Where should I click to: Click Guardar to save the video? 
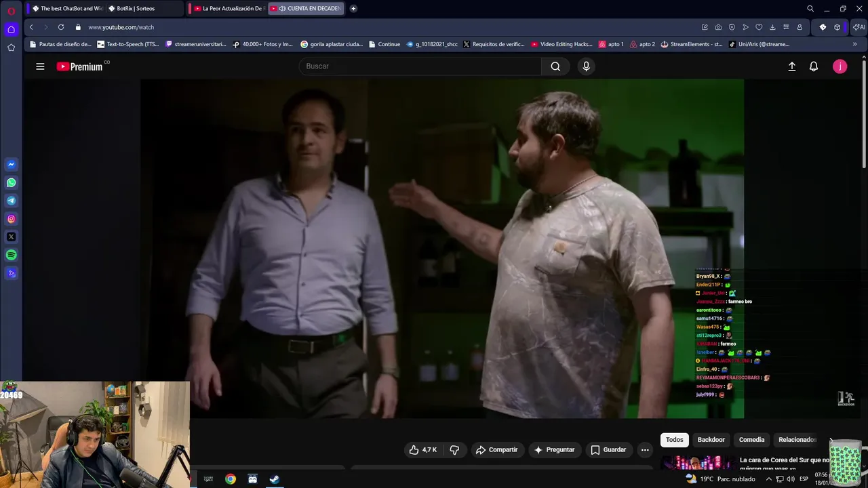pyautogui.click(x=608, y=449)
